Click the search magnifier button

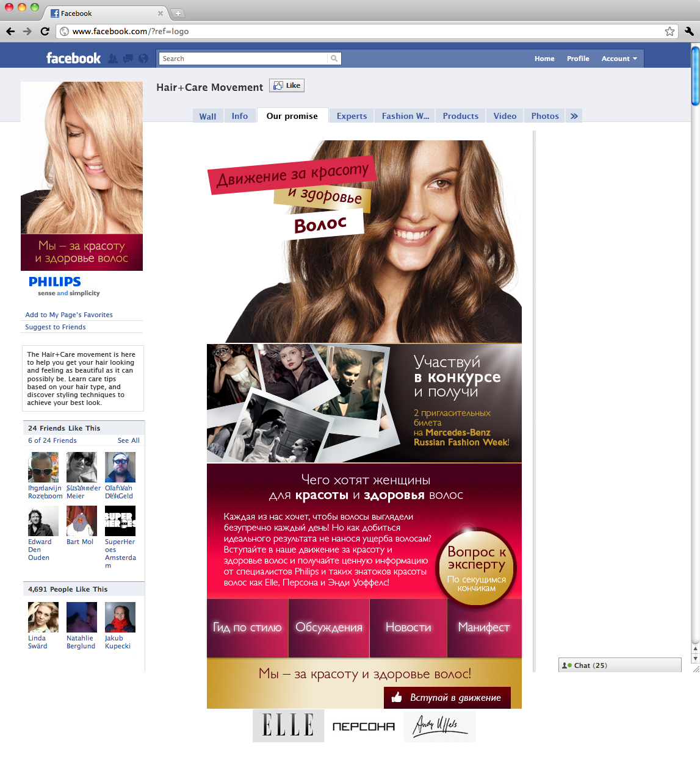click(x=334, y=59)
